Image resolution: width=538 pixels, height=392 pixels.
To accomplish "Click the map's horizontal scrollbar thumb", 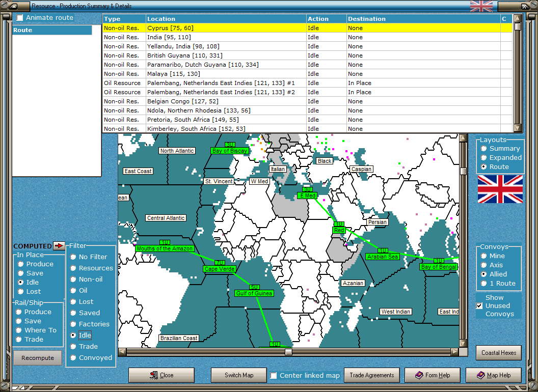I will (x=288, y=352).
